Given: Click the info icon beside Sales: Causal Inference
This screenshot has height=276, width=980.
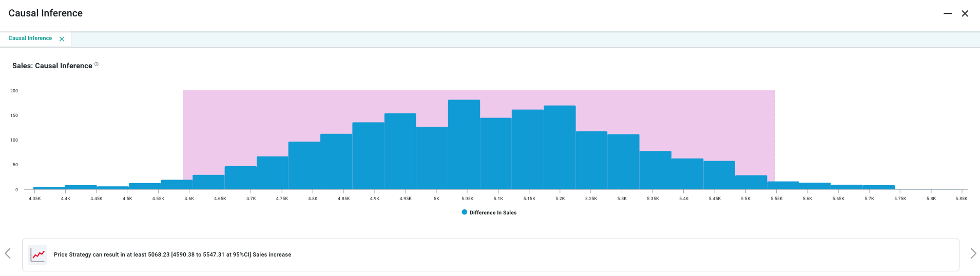Looking at the screenshot, I should click(x=97, y=65).
